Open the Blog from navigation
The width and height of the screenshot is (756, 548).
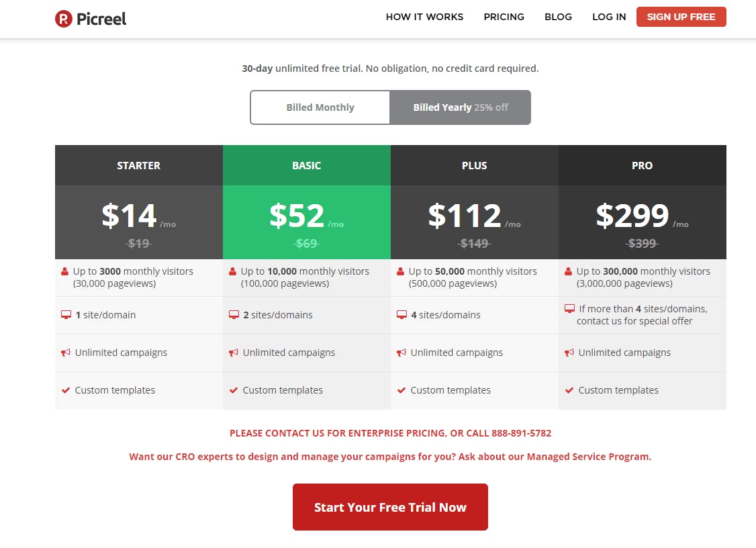coord(559,17)
